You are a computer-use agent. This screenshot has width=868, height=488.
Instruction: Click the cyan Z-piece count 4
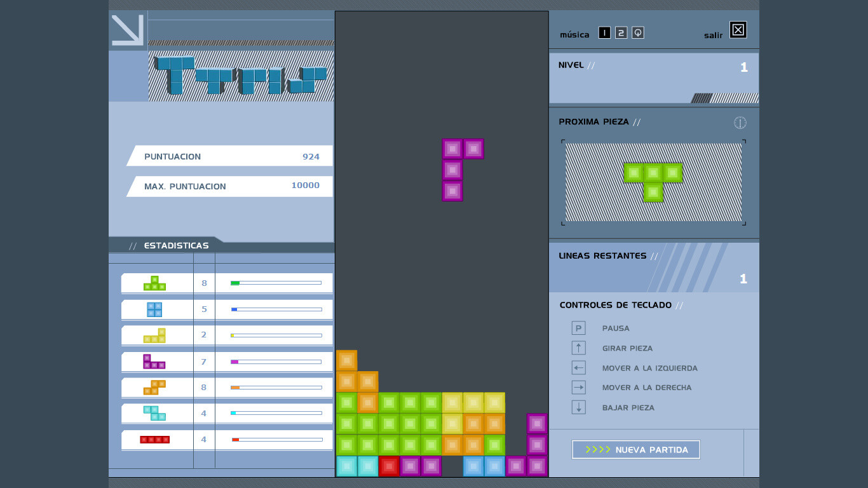(x=204, y=413)
